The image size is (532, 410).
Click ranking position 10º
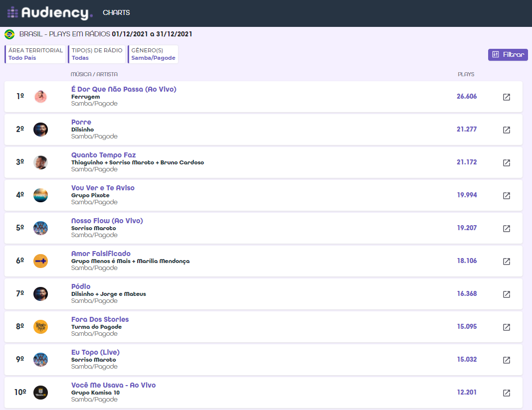click(20, 393)
